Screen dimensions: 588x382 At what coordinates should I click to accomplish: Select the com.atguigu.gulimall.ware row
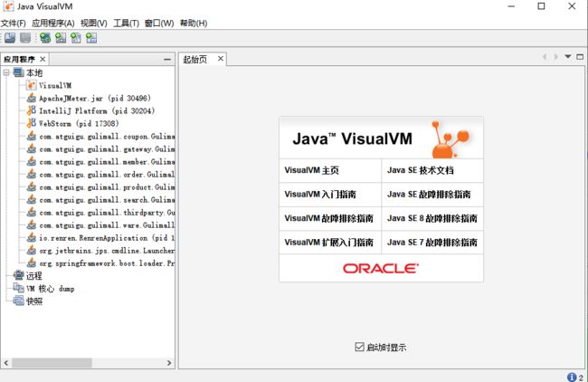(x=100, y=225)
